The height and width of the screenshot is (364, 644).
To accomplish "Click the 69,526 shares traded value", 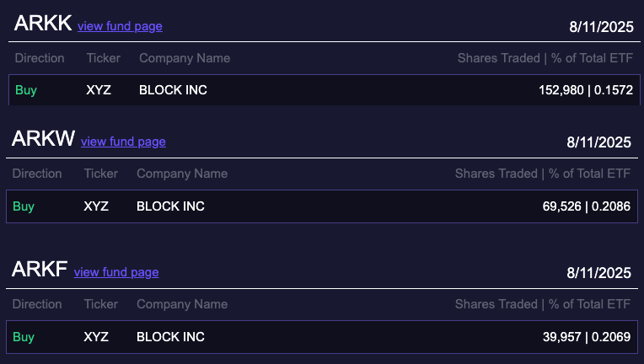I will tap(562, 206).
